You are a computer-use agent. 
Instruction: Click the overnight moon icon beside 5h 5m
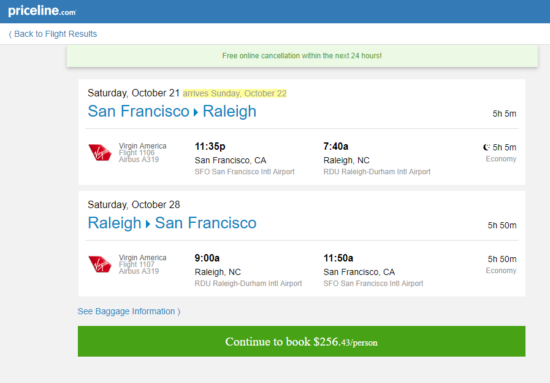coord(486,147)
